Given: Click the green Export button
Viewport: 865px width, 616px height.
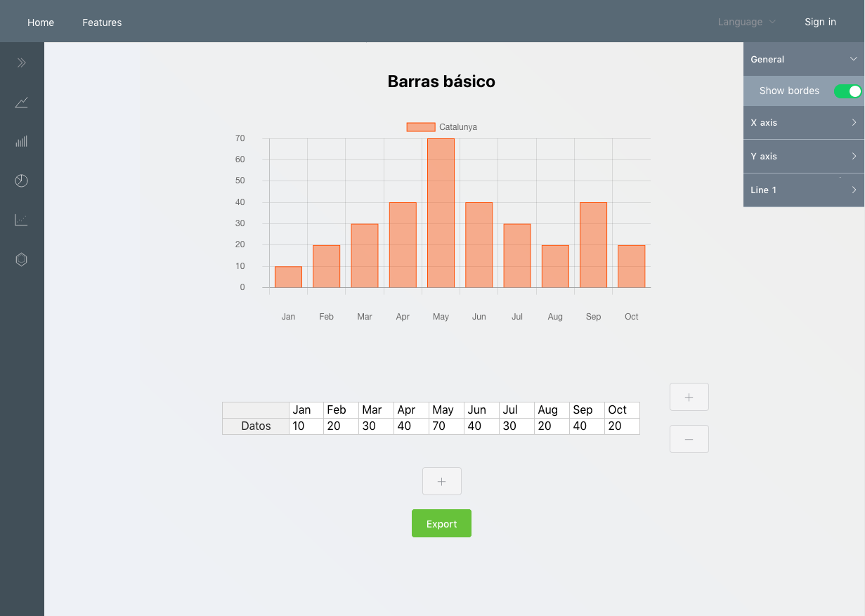Looking at the screenshot, I should (x=441, y=523).
